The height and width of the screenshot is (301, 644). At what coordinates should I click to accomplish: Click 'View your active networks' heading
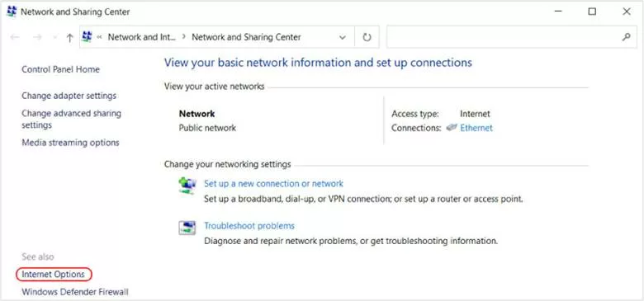[x=214, y=87]
